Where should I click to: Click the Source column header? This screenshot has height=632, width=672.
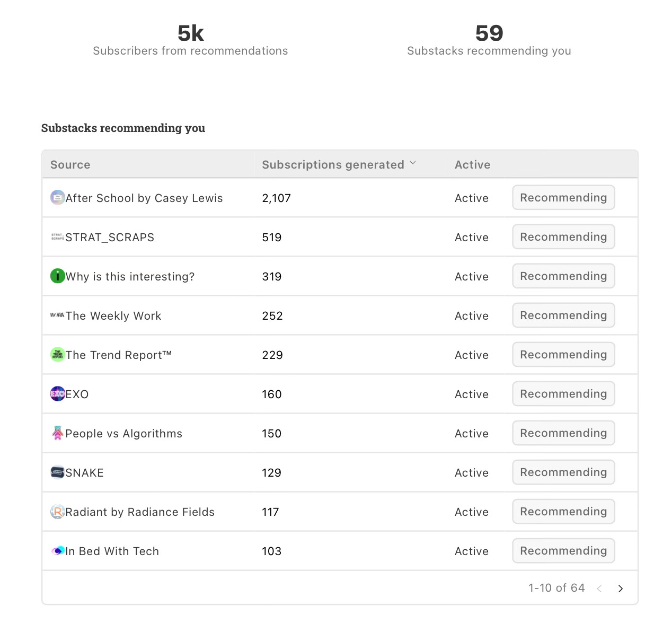pos(70,165)
